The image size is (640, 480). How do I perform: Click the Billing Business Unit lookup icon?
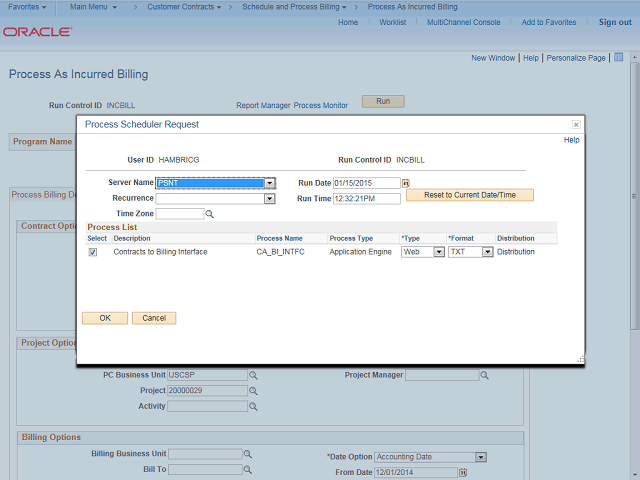coord(248,454)
